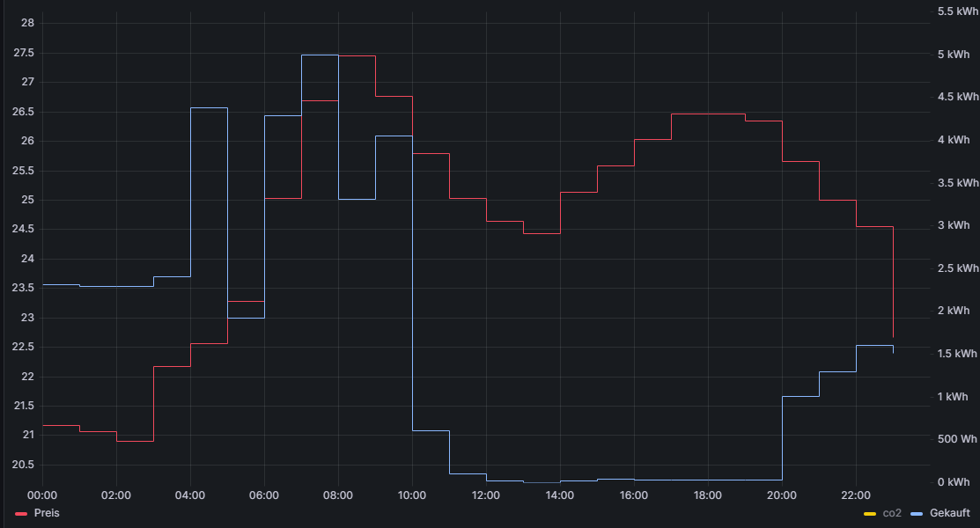Click the 24 price axis label
This screenshot has width=980, height=528.
coord(27,259)
